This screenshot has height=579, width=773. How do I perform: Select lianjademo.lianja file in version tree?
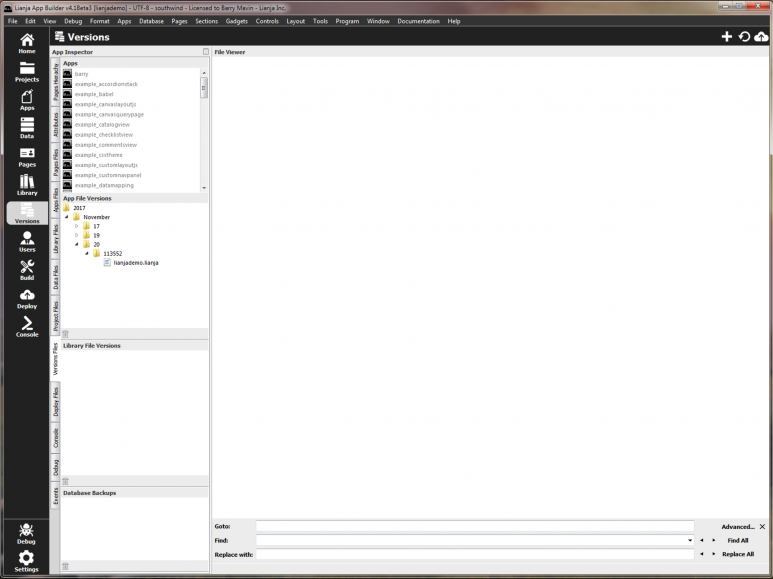(136, 263)
